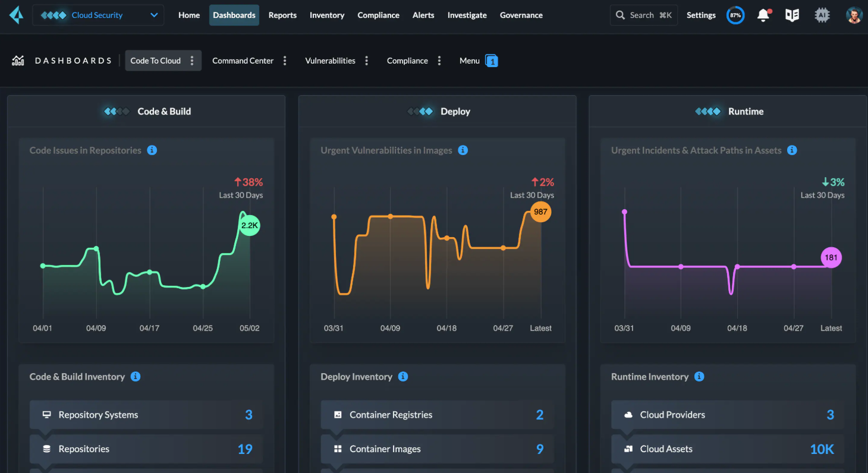Open the notifications bell
This screenshot has width=868, height=473.
(x=764, y=15)
